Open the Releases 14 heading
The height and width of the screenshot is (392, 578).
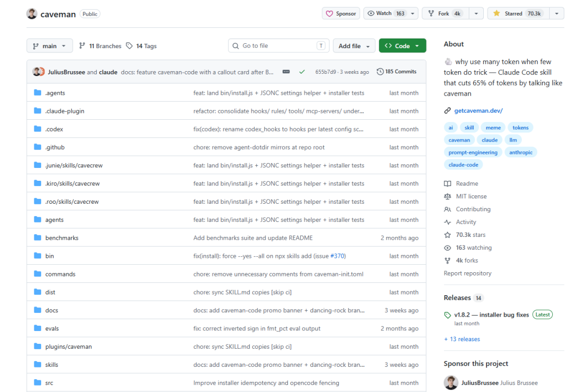tap(463, 298)
